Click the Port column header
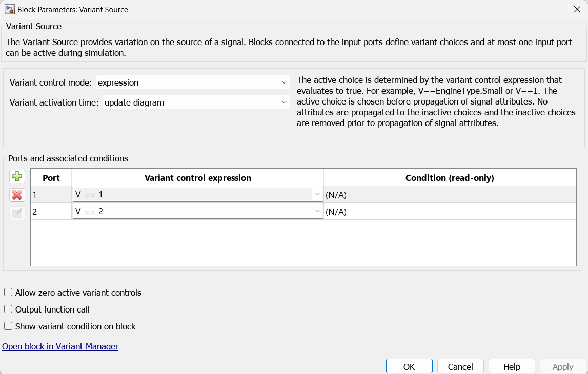Viewport: 588px width, 374px height. click(x=51, y=178)
